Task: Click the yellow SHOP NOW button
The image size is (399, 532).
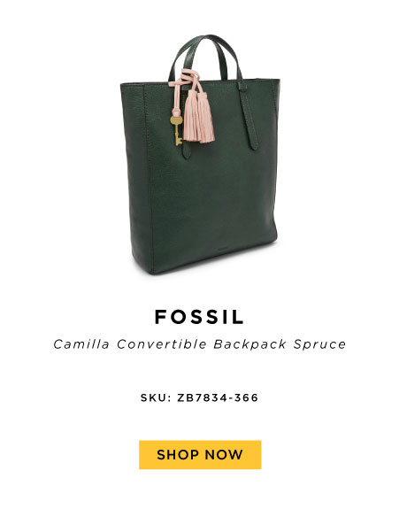Action: (200, 455)
